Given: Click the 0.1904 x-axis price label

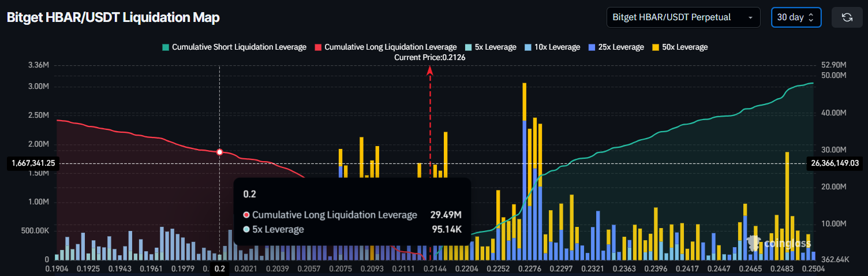Looking at the screenshot, I should tap(56, 269).
